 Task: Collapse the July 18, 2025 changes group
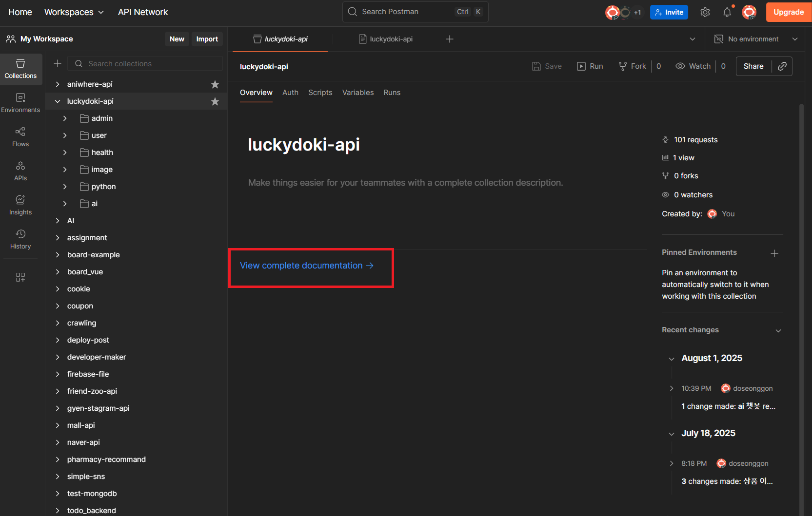point(672,434)
